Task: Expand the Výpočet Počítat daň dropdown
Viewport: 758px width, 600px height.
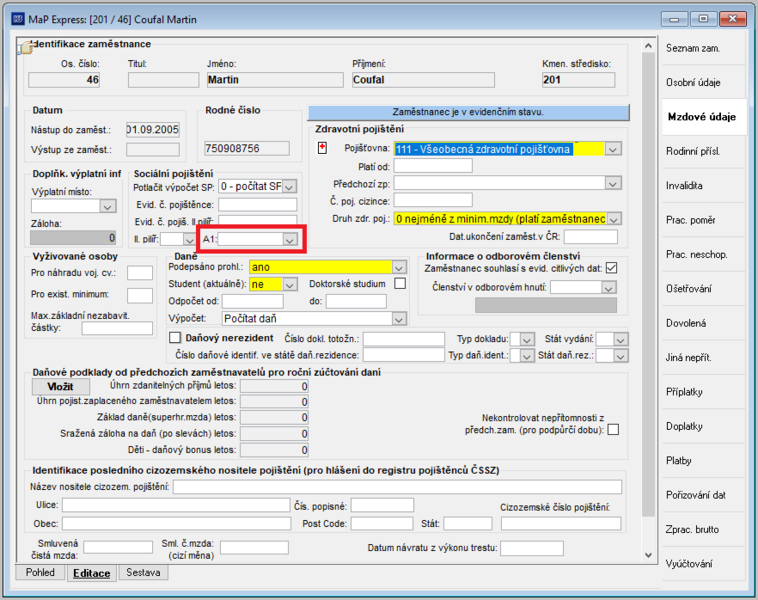Action: (399, 319)
